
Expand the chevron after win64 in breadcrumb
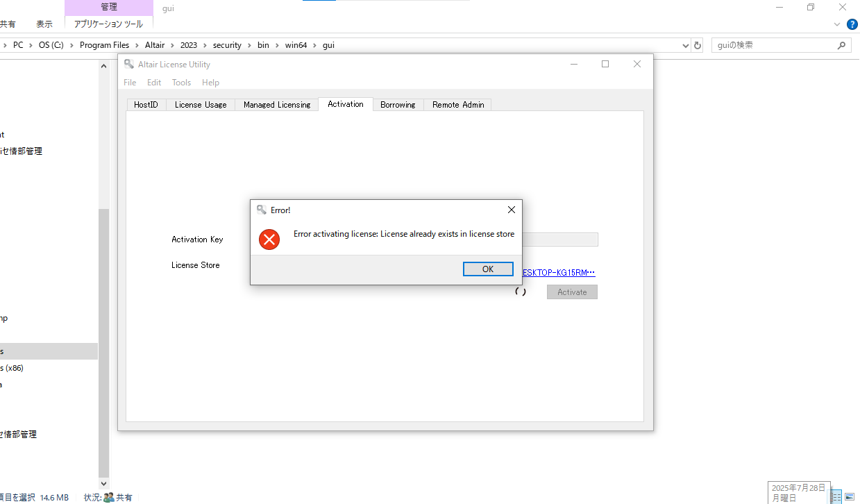(x=315, y=45)
